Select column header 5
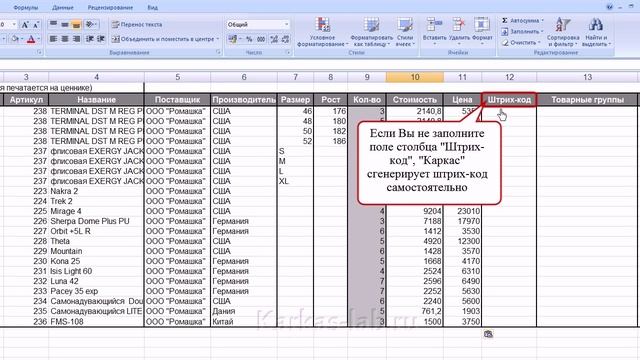640x360 pixels. click(x=178, y=77)
